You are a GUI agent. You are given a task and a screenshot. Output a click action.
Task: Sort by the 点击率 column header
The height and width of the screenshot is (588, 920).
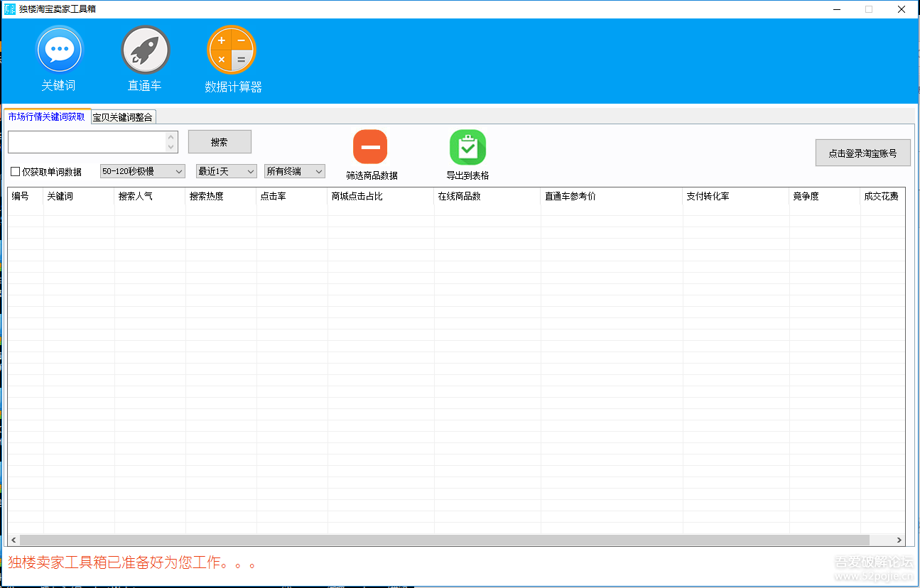[x=292, y=196]
